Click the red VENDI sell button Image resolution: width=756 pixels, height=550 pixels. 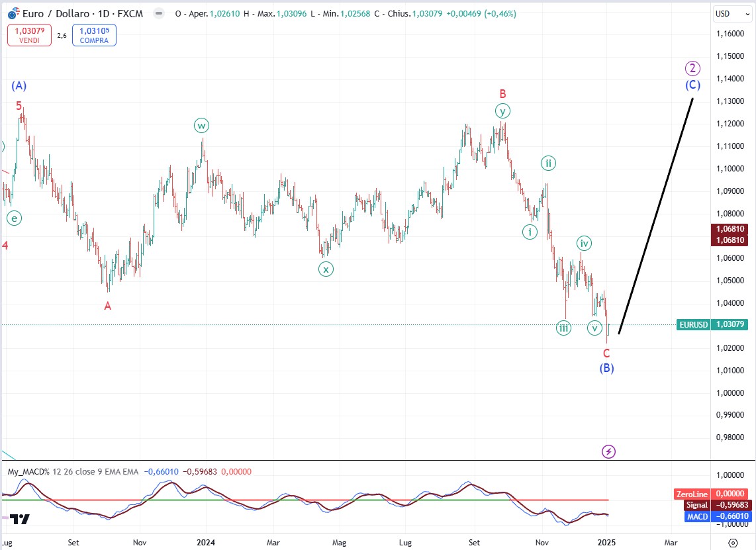(x=29, y=35)
